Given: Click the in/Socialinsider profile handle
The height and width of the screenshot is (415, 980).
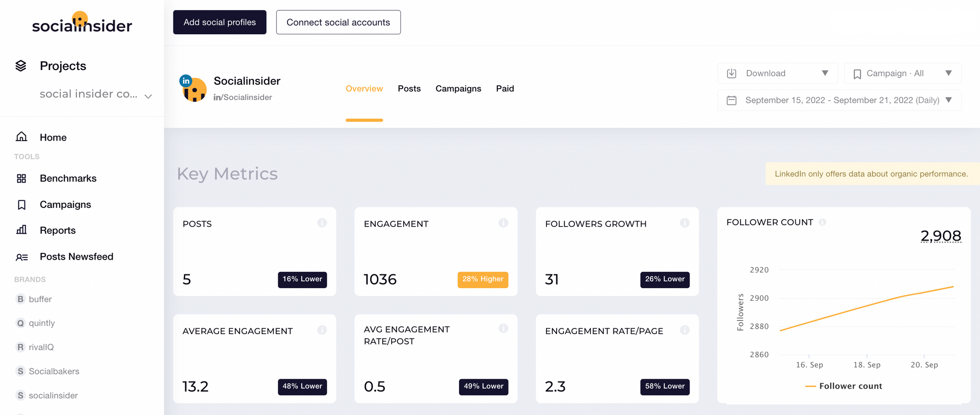Looking at the screenshot, I should click(x=243, y=97).
